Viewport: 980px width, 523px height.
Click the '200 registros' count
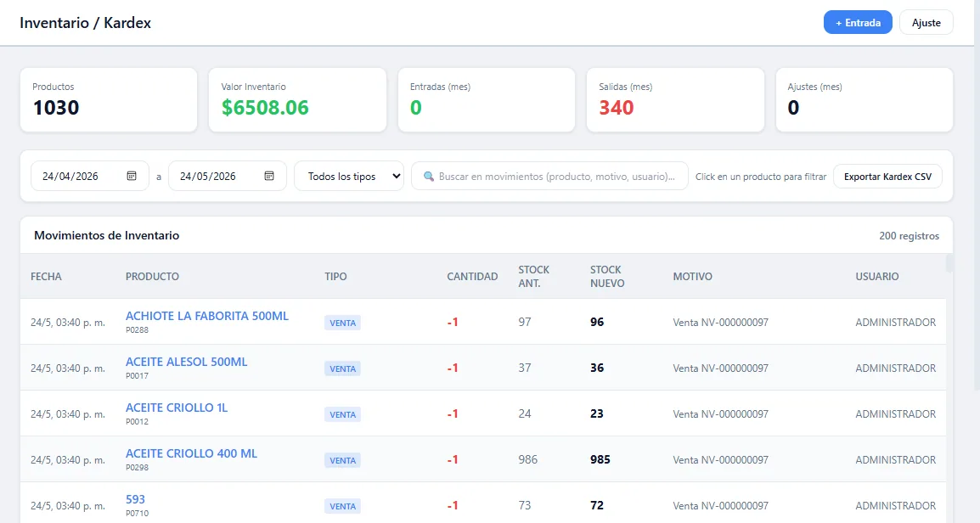909,235
